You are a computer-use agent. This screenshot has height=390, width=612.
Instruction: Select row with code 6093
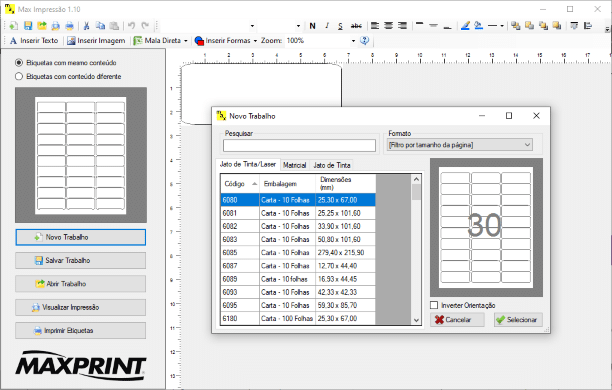tap(298, 292)
